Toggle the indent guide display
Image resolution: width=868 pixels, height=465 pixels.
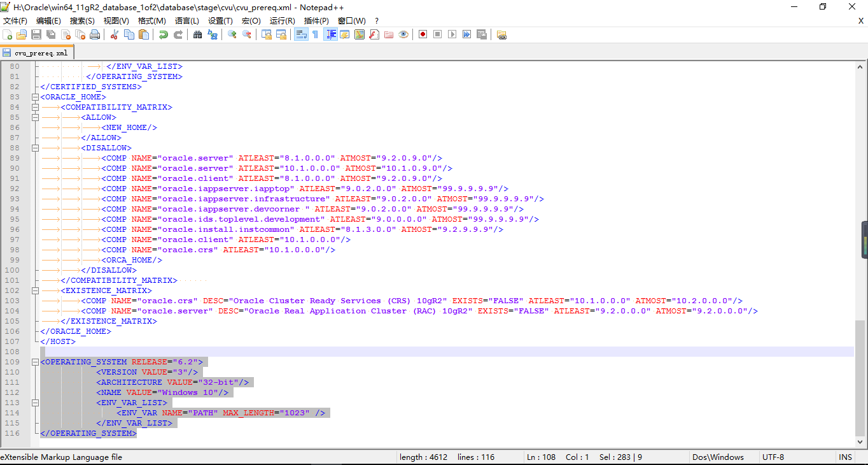(331, 34)
